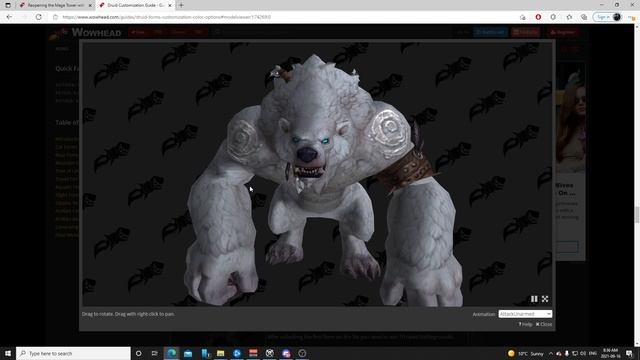Screen dimensions: 640x360
Task: Open Microsoft Edge from the taskbar
Action: tap(171, 353)
